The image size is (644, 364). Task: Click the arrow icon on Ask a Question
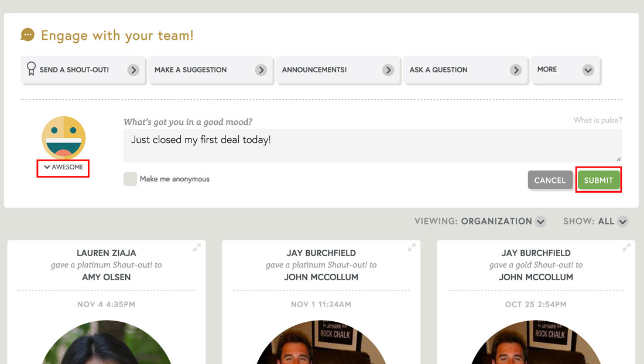pyautogui.click(x=516, y=70)
